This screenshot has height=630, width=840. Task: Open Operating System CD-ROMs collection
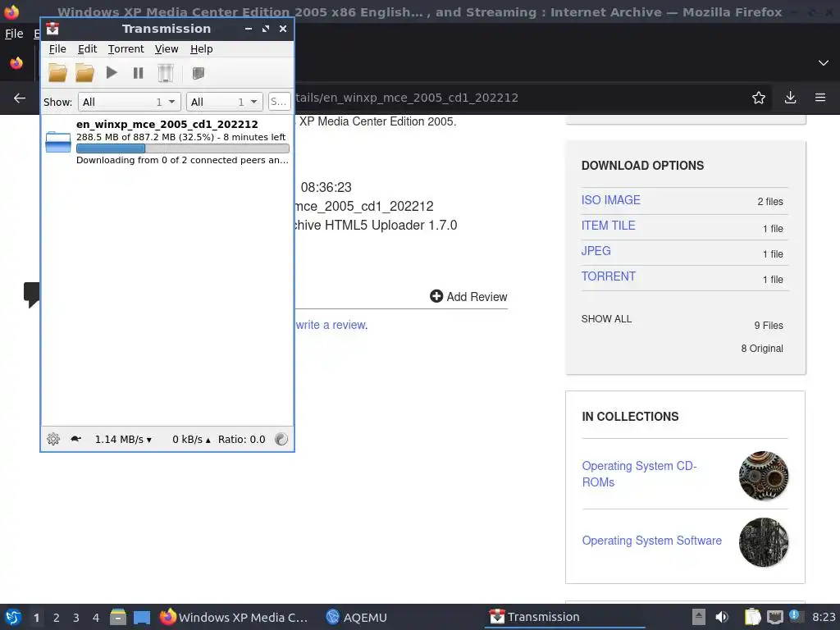[x=639, y=474]
